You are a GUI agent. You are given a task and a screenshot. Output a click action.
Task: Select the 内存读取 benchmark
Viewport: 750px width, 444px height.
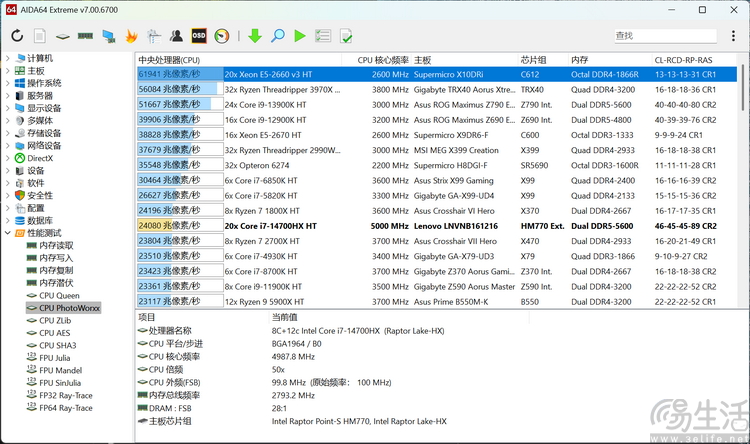[56, 245]
